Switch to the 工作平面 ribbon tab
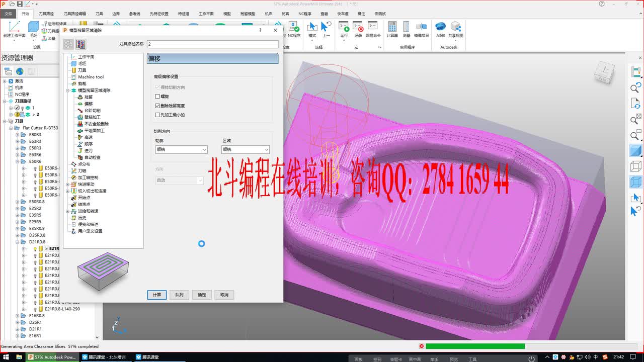This screenshot has height=362, width=644. pos(206,14)
